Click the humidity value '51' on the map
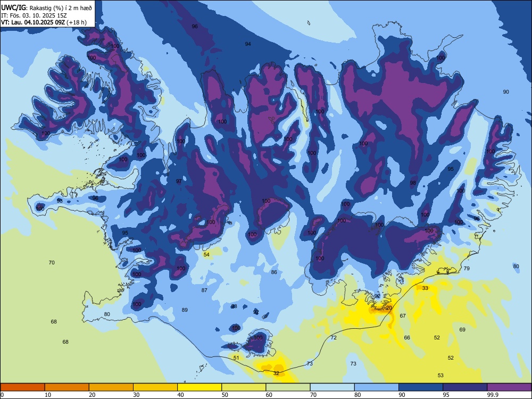This screenshot has width=532, height=399. [236, 358]
